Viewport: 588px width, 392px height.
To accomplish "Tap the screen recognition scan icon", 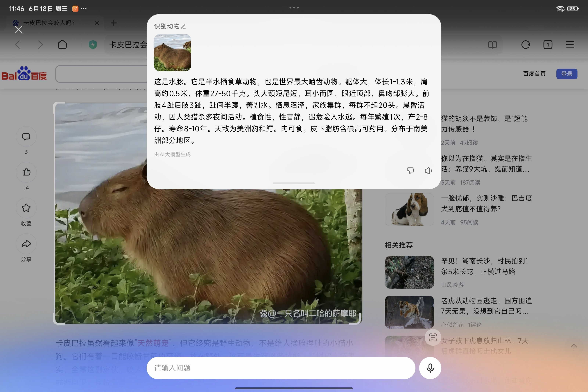I will pyautogui.click(x=433, y=337).
